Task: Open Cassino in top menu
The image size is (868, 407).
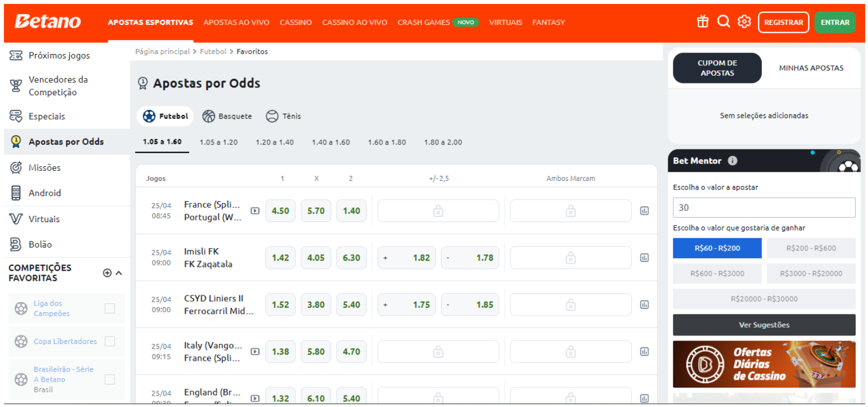Action: click(x=296, y=23)
